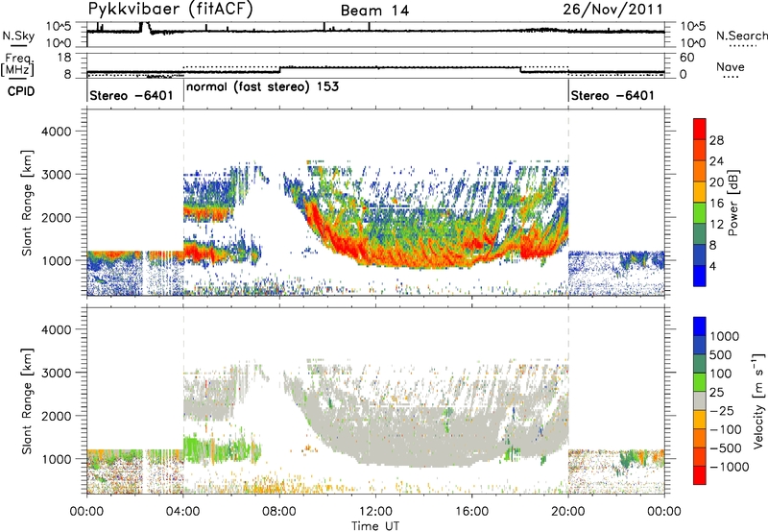This screenshot has height=532, width=768.
Task: Select the '-100' tick on Velocity colorbar
Action: (x=725, y=429)
